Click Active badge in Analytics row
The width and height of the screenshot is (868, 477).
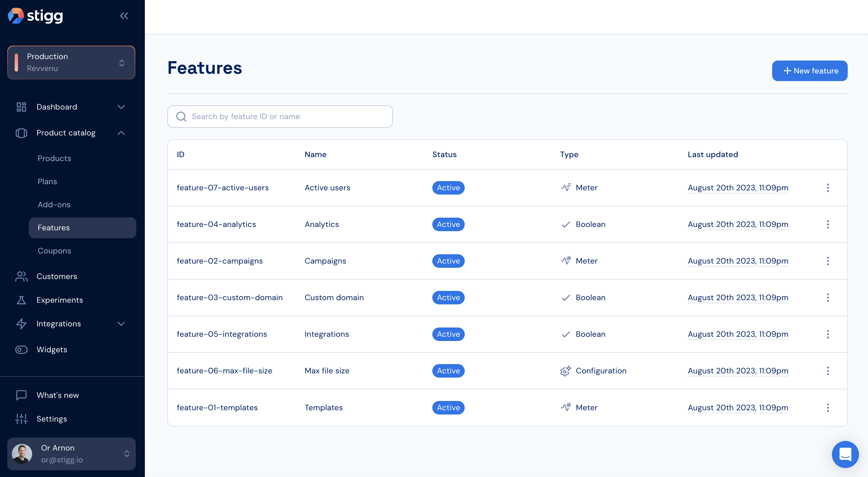point(448,224)
